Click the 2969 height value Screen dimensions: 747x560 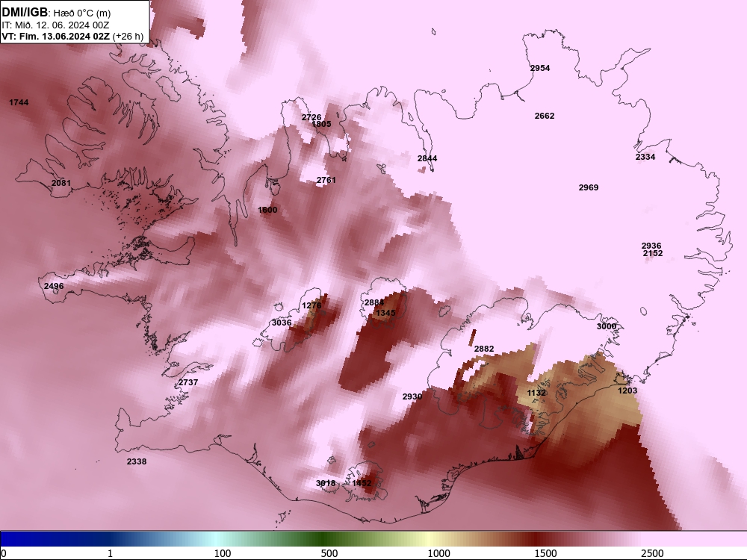pos(589,187)
